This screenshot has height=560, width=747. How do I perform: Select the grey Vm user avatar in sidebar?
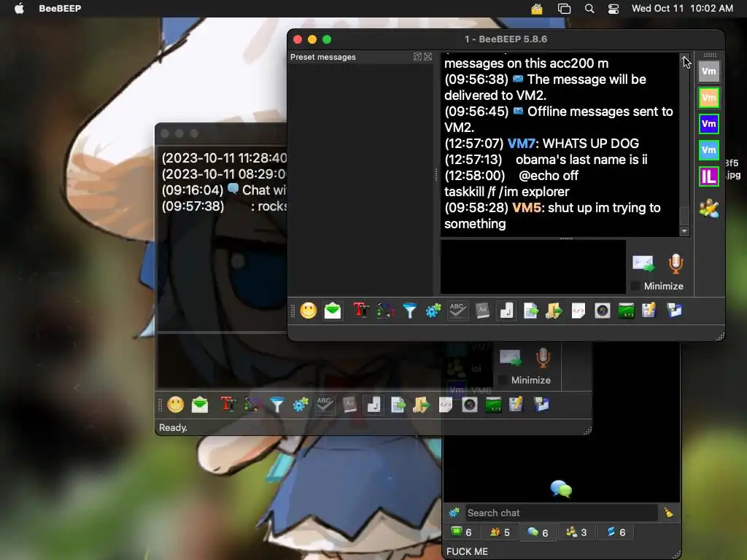click(x=709, y=71)
